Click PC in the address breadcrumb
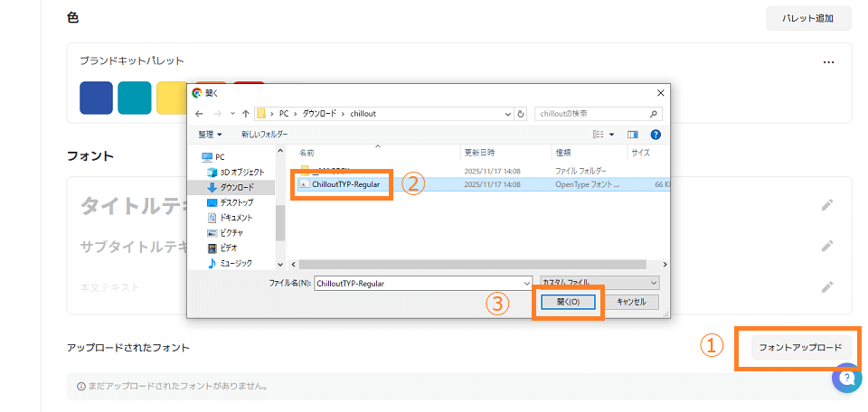This screenshot has height=412, width=868. click(x=283, y=114)
